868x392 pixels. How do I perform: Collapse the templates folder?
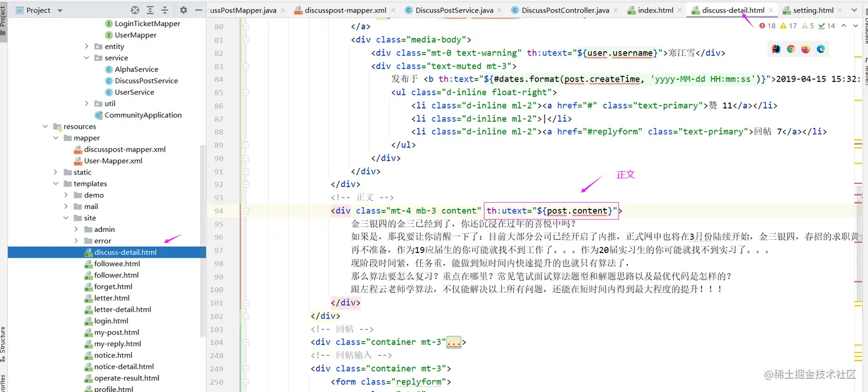click(x=56, y=184)
